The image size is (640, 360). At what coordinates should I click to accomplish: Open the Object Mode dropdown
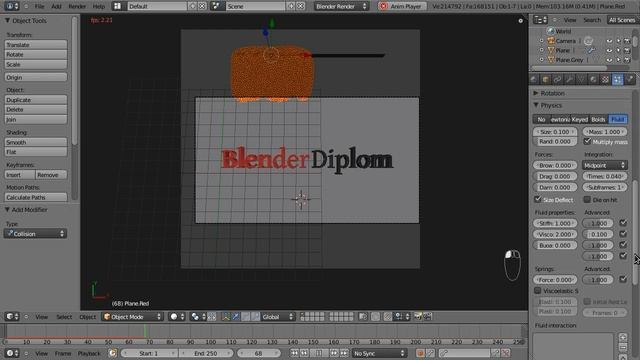click(132, 317)
